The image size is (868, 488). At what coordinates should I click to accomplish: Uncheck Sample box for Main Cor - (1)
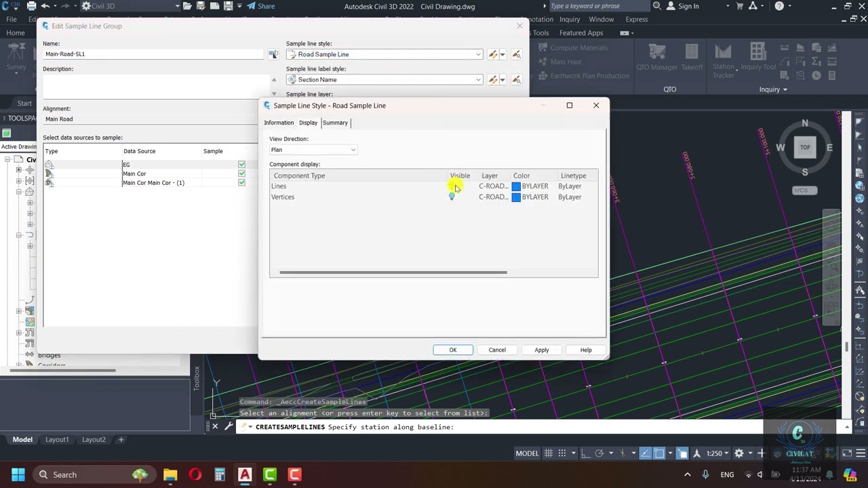241,182
